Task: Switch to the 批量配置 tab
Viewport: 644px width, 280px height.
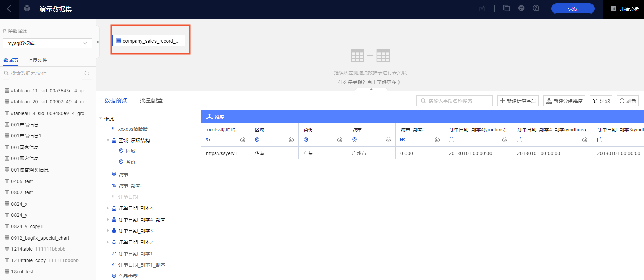Action: (x=151, y=100)
